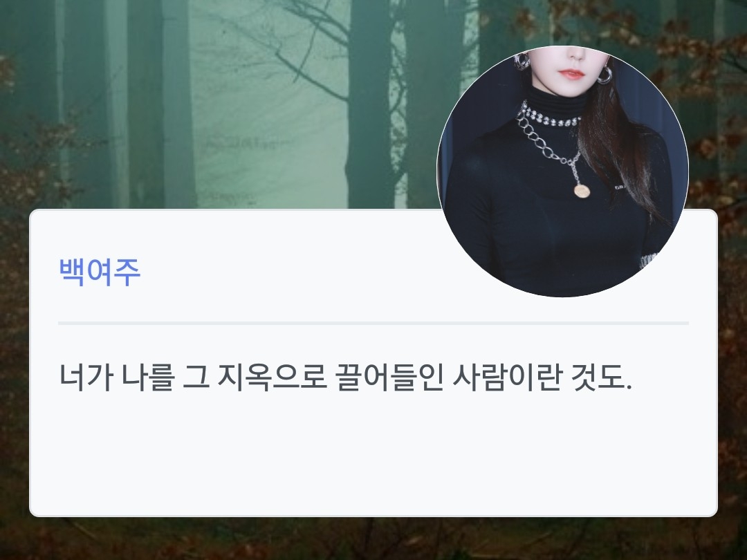Click the word 사람이란 in the dialogue

507,377
